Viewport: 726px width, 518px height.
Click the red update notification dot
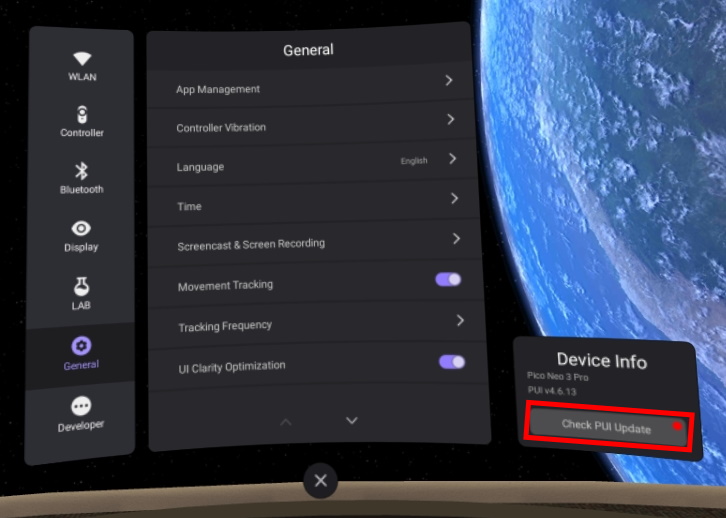coord(677,426)
